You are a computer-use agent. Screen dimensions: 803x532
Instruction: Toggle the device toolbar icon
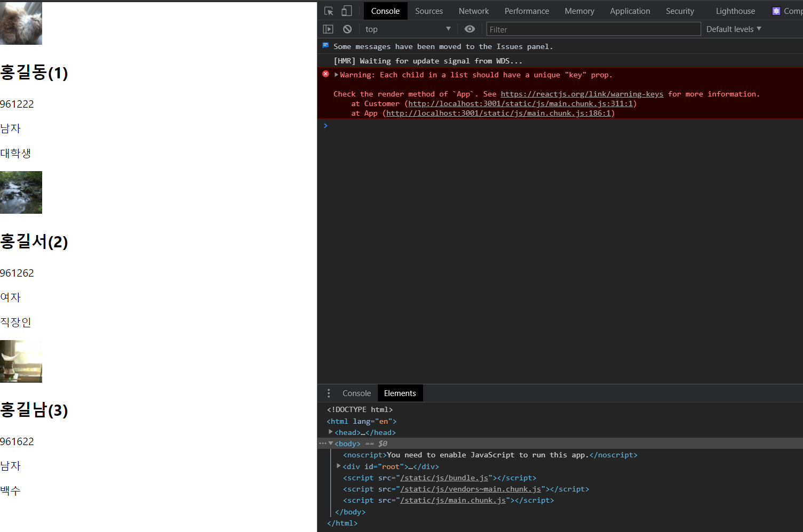pos(347,11)
